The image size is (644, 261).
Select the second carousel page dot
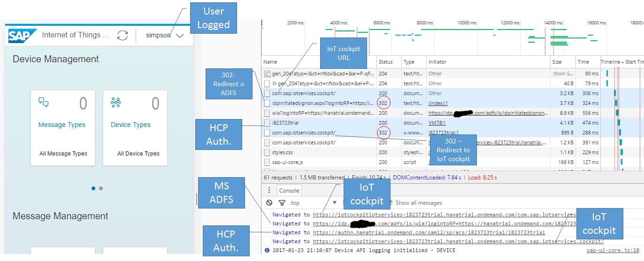(101, 188)
